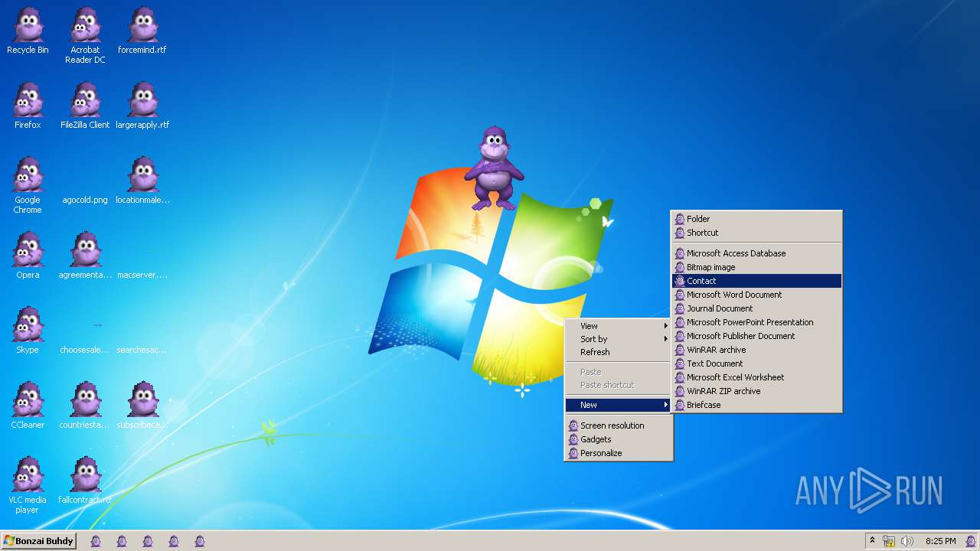Click the Bonzi icon right of the clock

(x=970, y=541)
